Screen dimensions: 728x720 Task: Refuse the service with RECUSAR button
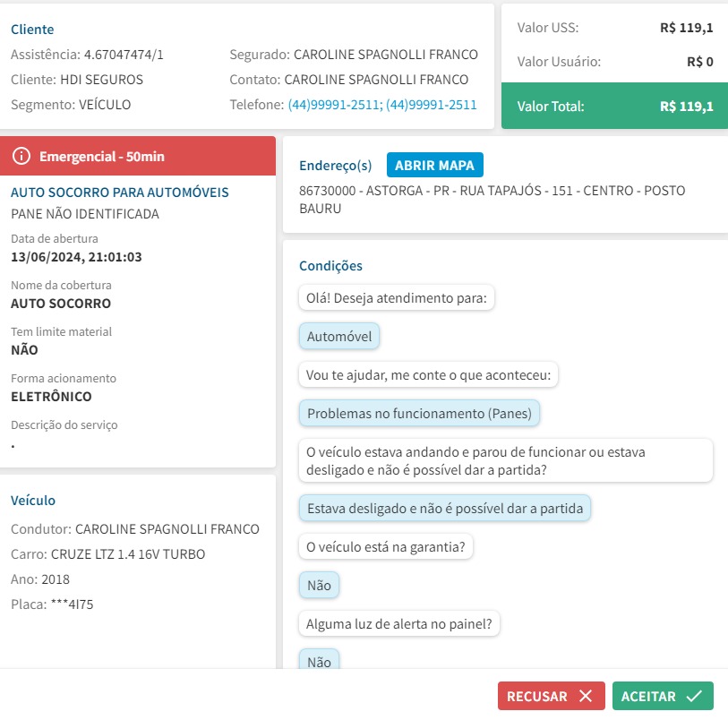(549, 697)
